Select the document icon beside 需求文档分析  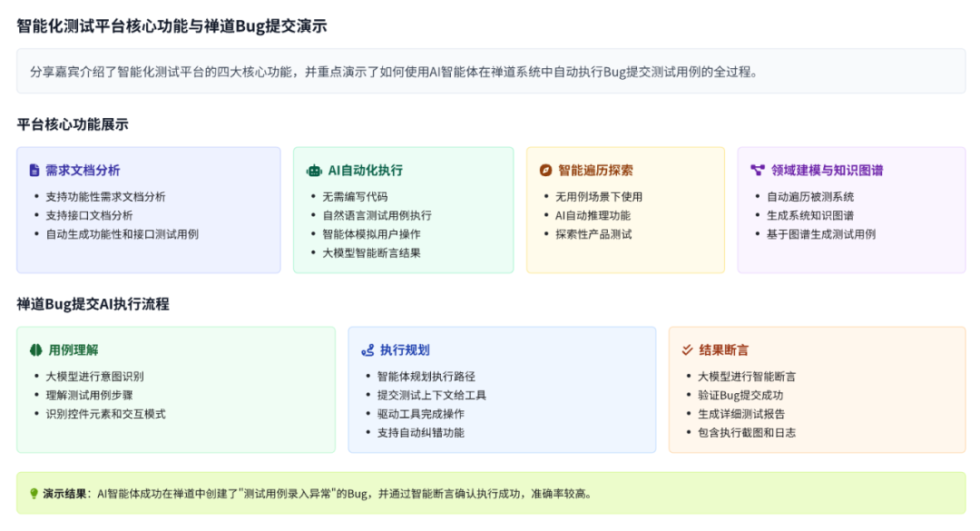coord(34,170)
